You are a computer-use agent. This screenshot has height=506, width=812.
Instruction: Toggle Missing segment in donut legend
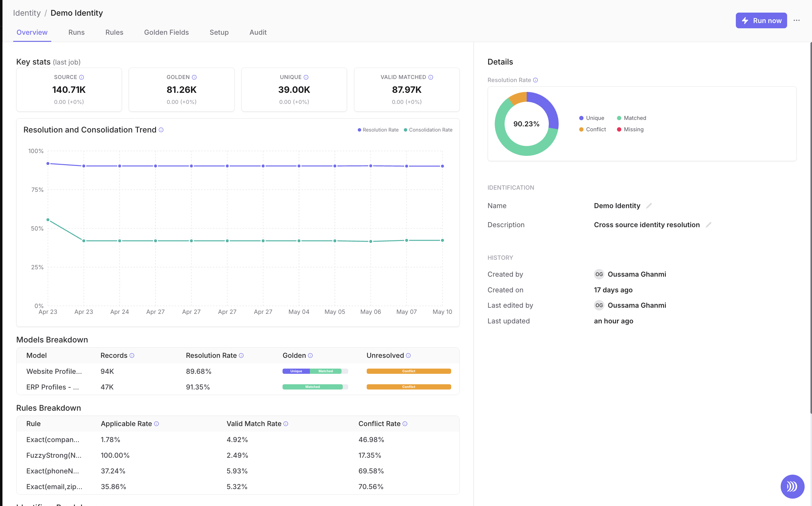click(630, 129)
